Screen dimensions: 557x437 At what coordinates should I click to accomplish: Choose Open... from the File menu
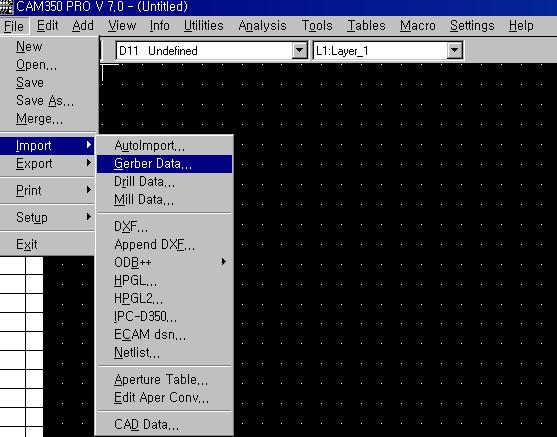pyautogui.click(x=48, y=65)
